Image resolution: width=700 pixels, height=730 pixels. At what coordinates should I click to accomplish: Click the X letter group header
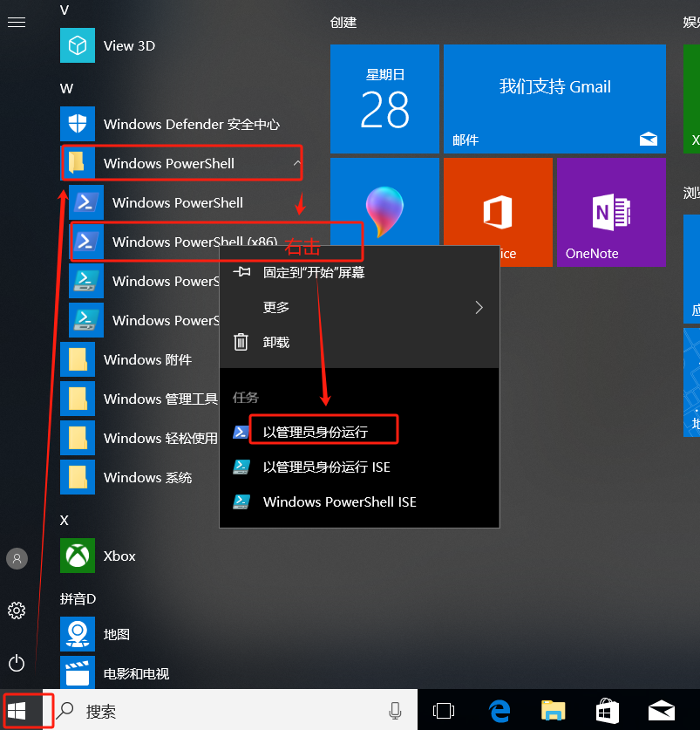click(x=65, y=520)
